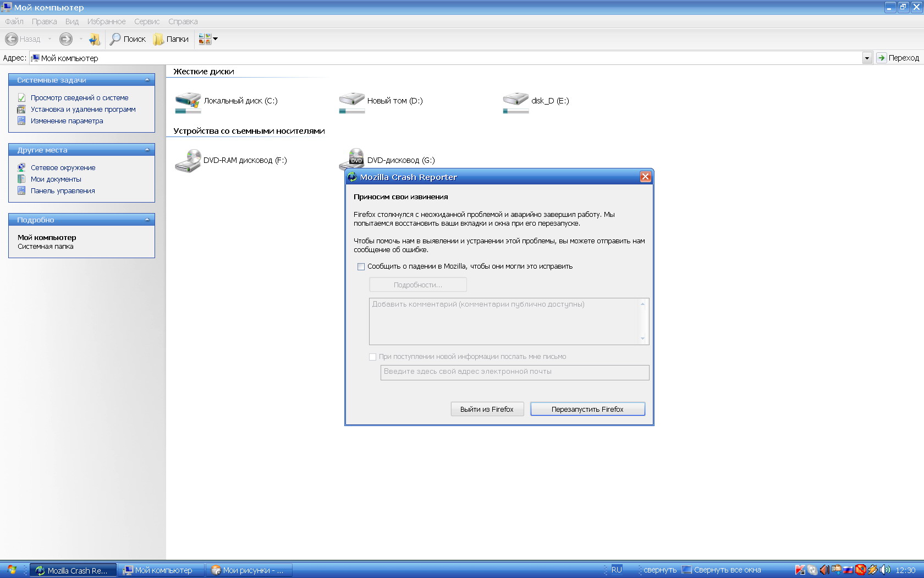Click the Windows Start button
Image resolution: width=924 pixels, height=578 pixels.
tap(12, 570)
